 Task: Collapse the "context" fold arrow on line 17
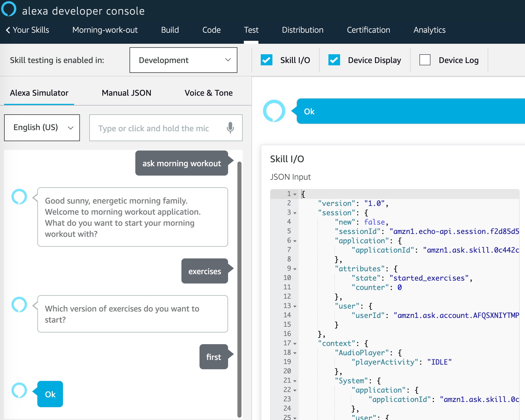tap(295, 344)
